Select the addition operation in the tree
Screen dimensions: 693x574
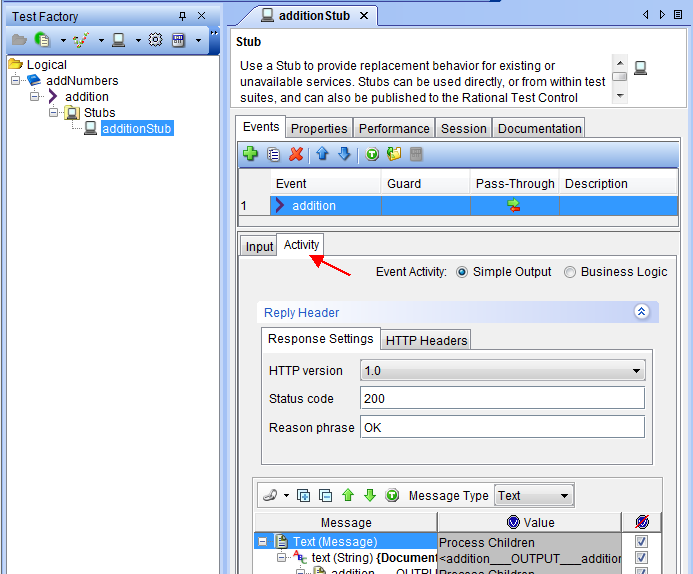coord(87,96)
